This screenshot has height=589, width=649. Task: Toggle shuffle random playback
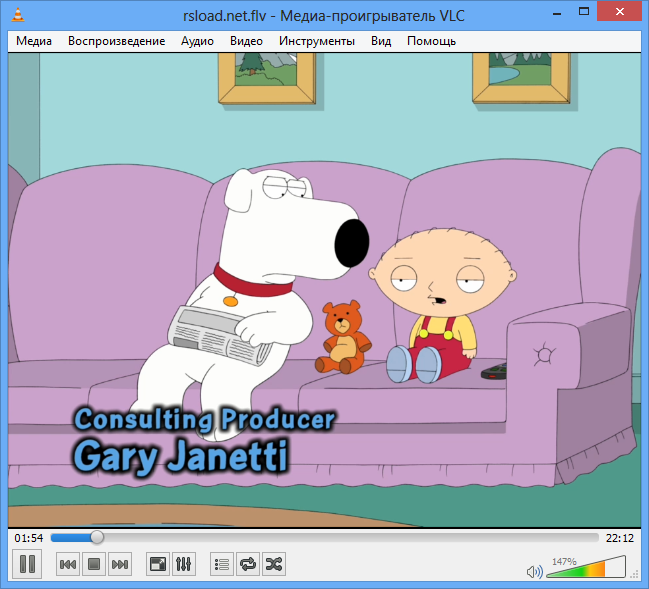coord(274,564)
